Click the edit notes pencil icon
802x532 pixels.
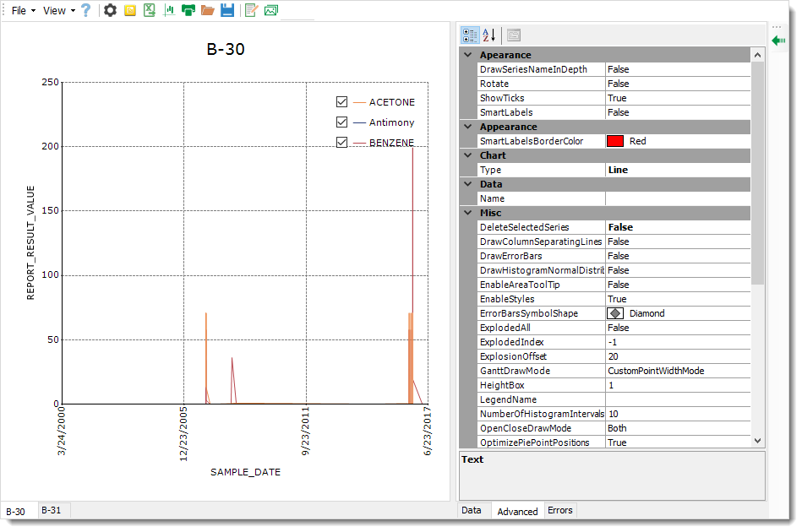click(251, 10)
